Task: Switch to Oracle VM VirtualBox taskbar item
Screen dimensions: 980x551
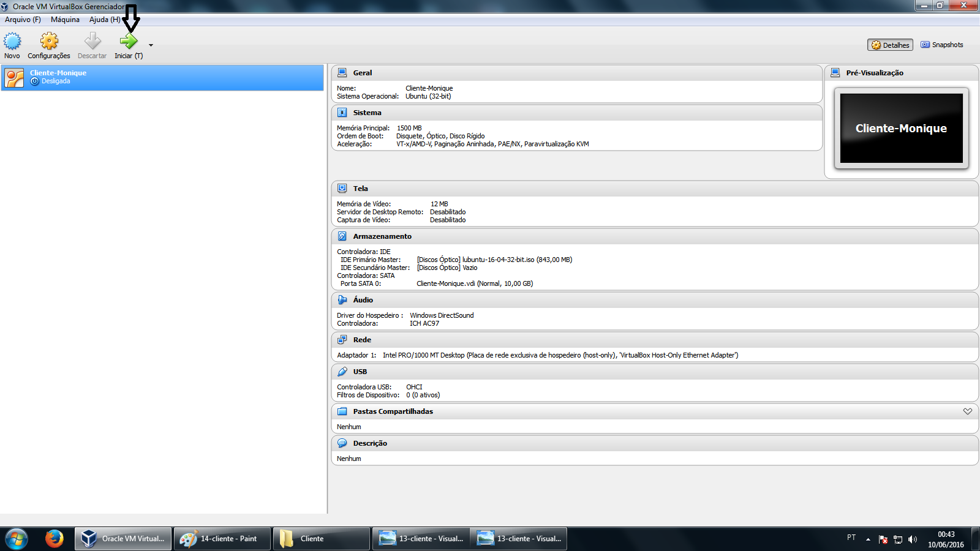Action: [x=123, y=539]
